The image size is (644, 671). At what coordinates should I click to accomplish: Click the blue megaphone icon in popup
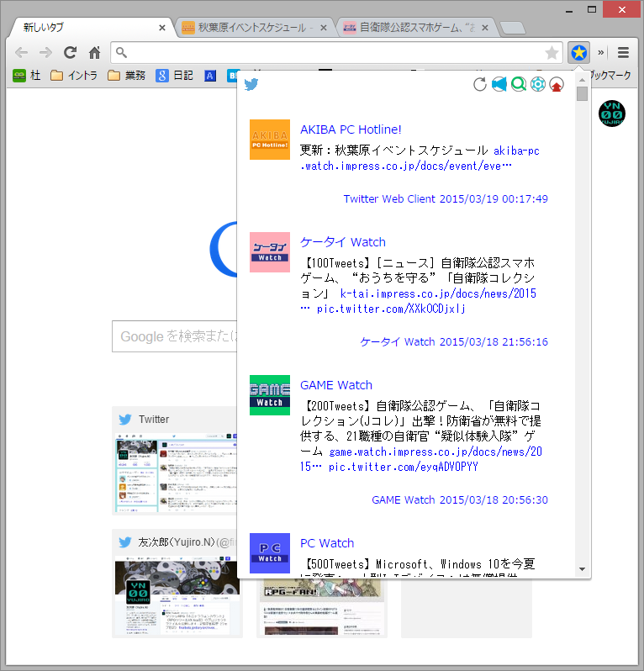pos(499,84)
